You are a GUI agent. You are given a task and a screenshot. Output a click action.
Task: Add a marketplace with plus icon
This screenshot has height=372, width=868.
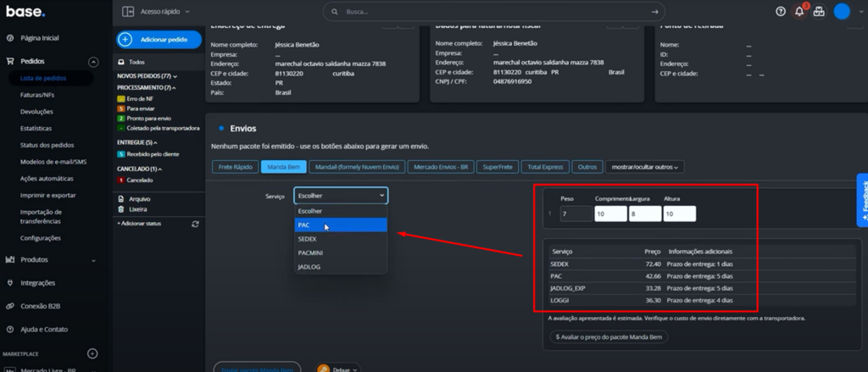pos(92,353)
